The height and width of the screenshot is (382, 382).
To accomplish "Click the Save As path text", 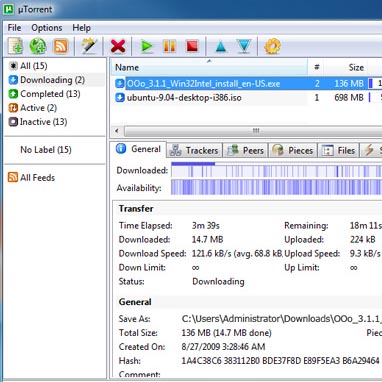I will coord(282,319).
